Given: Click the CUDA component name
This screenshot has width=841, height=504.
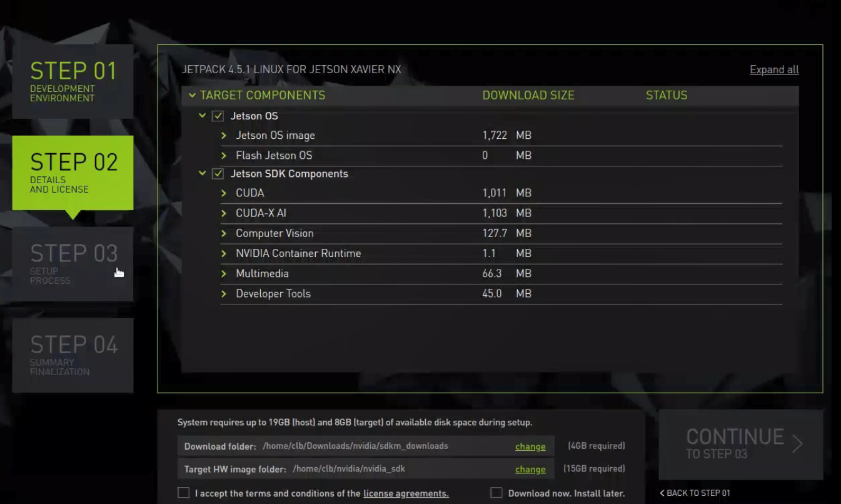Looking at the screenshot, I should 250,193.
